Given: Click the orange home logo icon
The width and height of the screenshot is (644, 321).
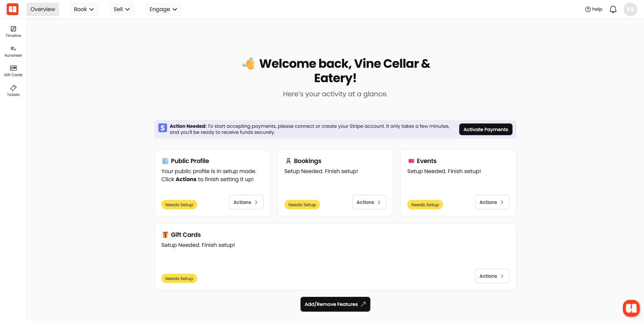Looking at the screenshot, I should pos(12,9).
